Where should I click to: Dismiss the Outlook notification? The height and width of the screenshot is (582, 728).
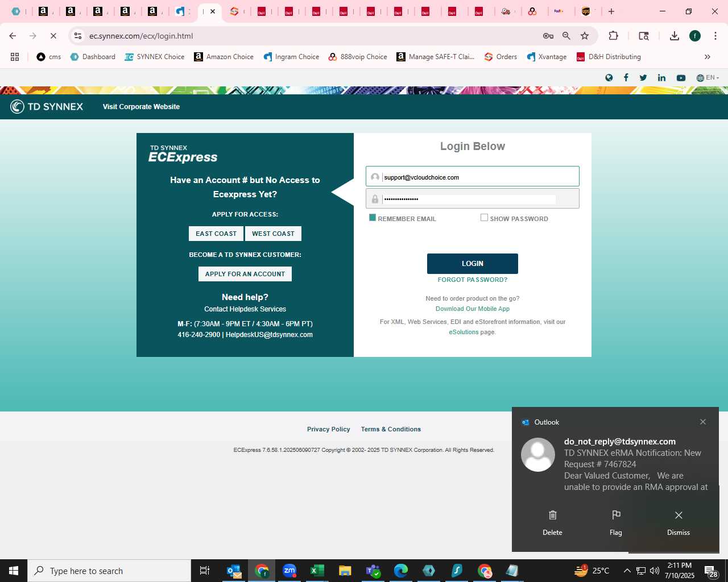(x=679, y=523)
